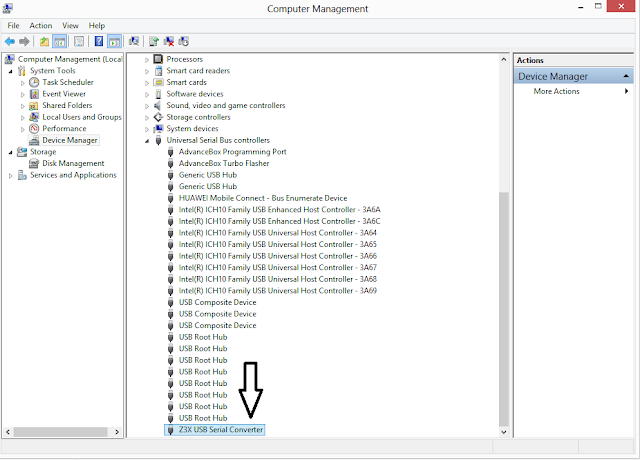Click the Event Viewer icon
This screenshot has width=640, height=460.
click(34, 94)
